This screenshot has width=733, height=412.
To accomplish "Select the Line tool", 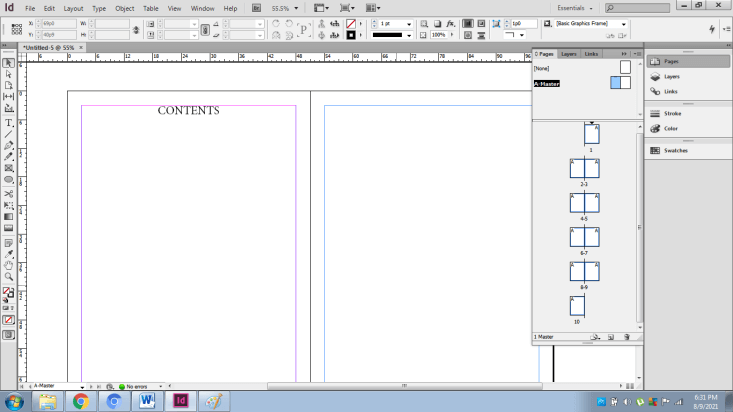I will 8,134.
